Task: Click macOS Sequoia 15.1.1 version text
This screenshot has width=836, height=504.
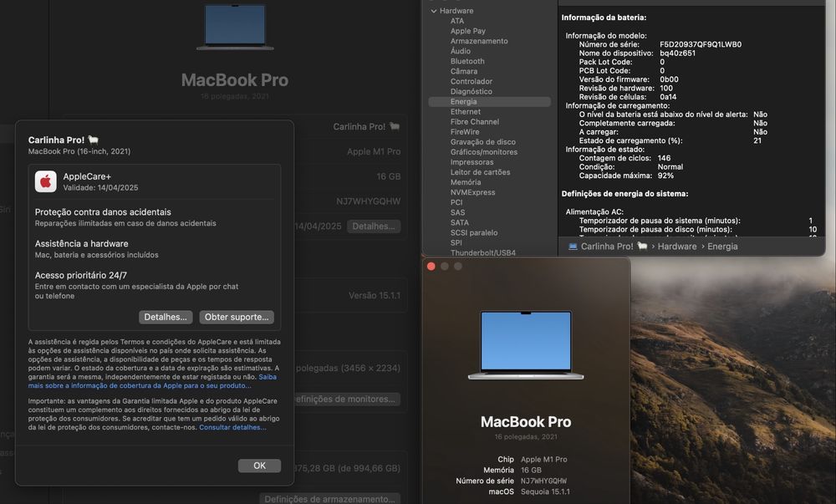Action: pos(545,491)
